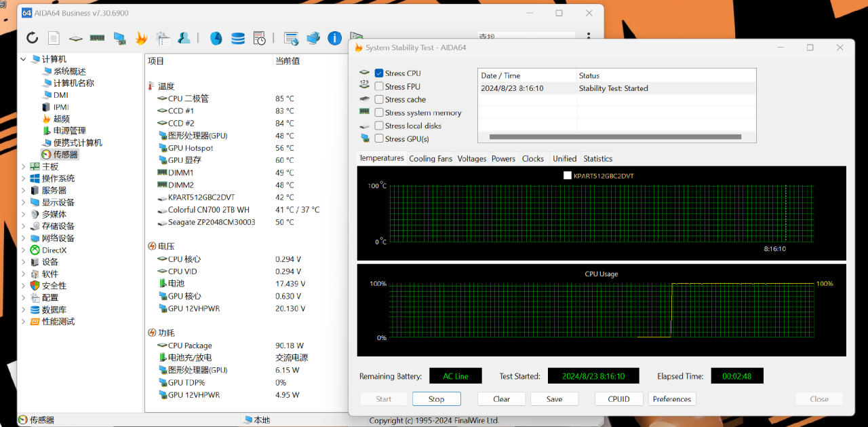The image size is (868, 427).
Task: Select 超频 in the tree
Action: [x=62, y=119]
